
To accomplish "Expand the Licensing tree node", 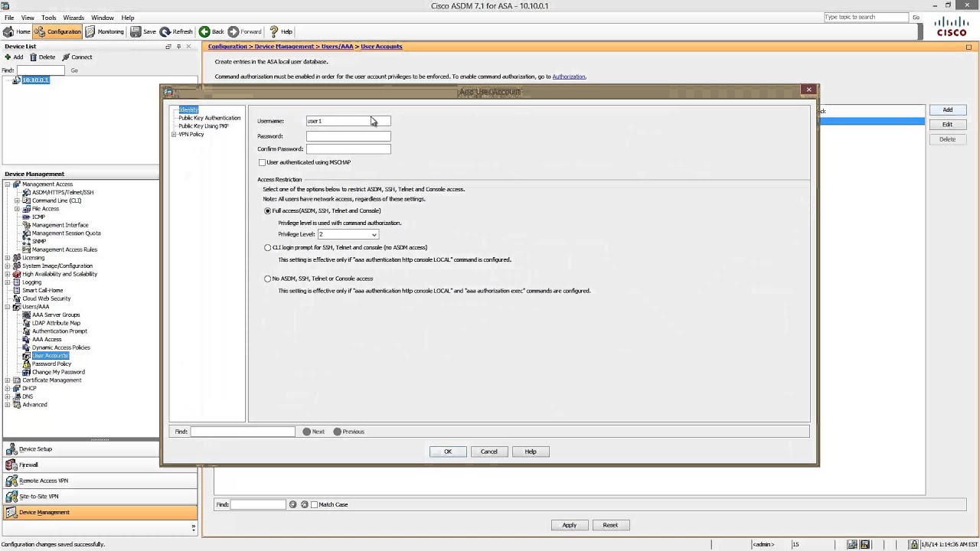I will tap(8, 258).
